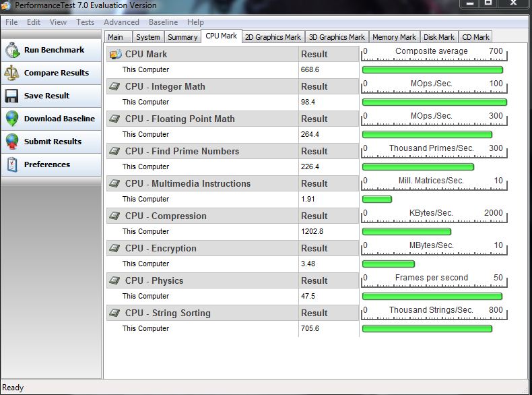Switch to the CD Mark tab

(x=475, y=37)
